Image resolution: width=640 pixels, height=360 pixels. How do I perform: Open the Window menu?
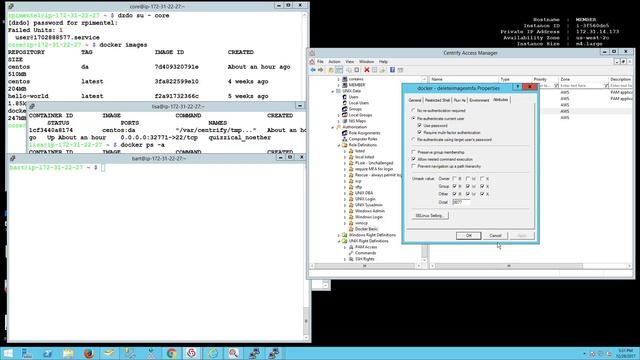pyautogui.click(x=367, y=62)
